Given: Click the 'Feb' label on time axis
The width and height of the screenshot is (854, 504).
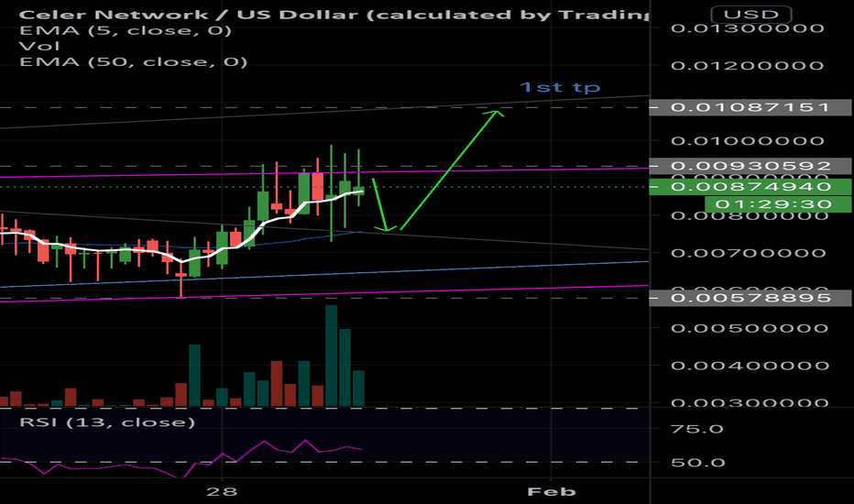Looking at the screenshot, I should tap(552, 492).
